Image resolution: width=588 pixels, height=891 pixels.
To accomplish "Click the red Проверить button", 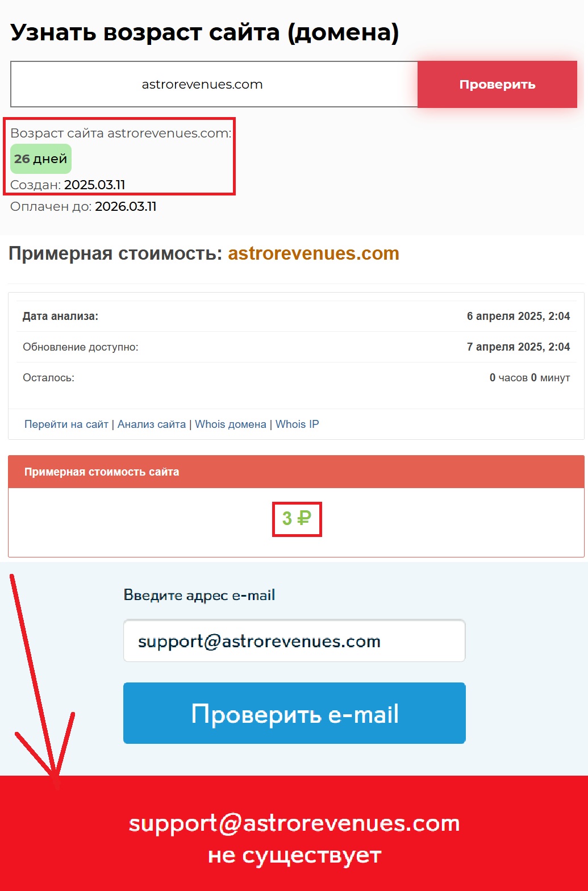I will point(497,84).
